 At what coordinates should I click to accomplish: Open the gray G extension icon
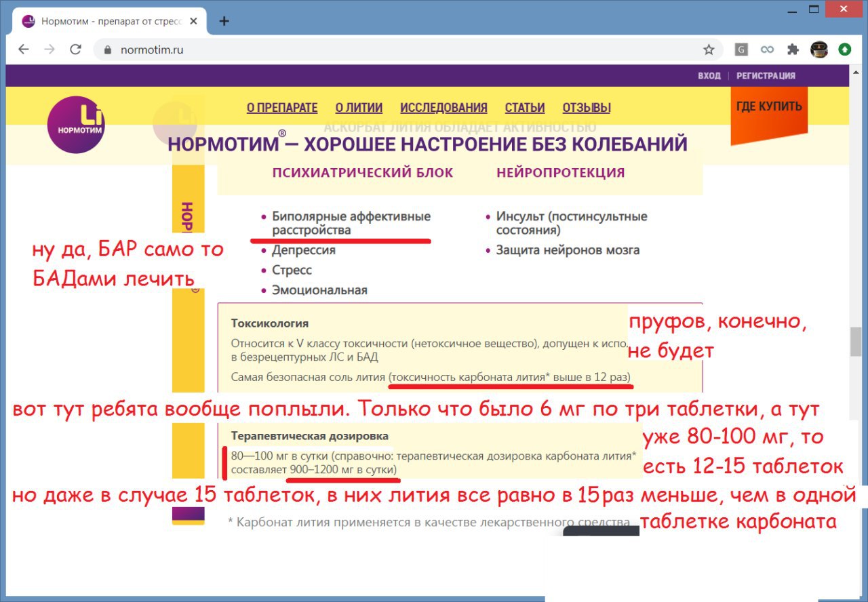point(743,49)
